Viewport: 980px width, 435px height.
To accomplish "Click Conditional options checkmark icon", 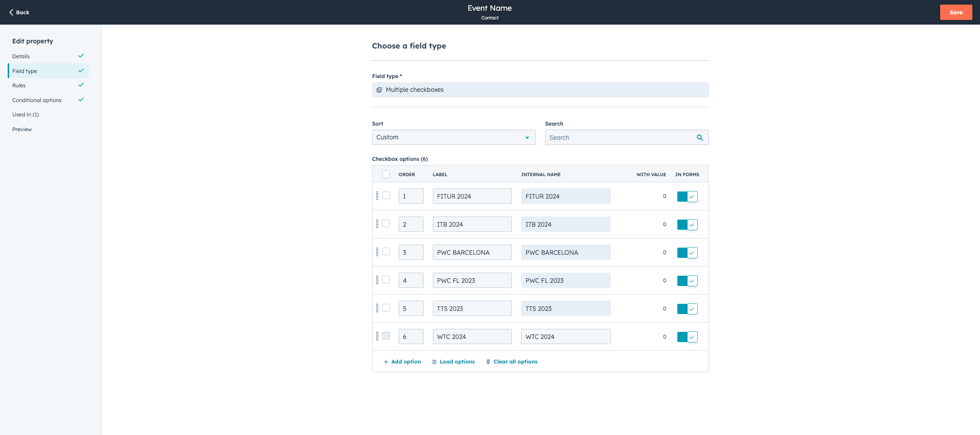I will coord(81,100).
